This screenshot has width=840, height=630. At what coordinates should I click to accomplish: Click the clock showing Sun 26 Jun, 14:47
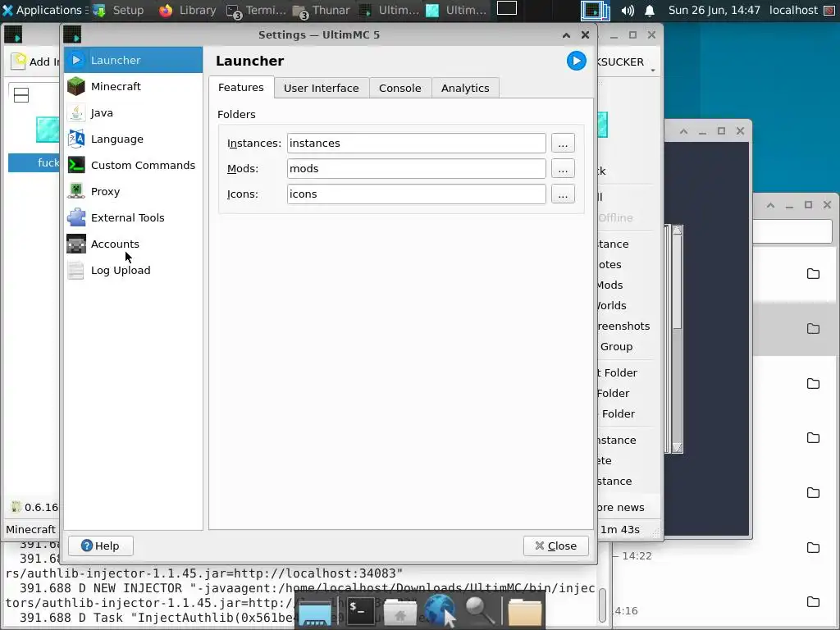(714, 10)
